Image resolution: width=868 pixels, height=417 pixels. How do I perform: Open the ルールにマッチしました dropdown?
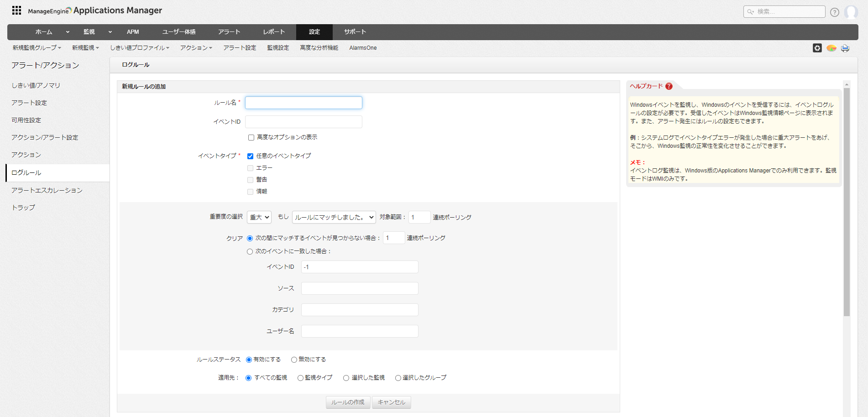(334, 217)
